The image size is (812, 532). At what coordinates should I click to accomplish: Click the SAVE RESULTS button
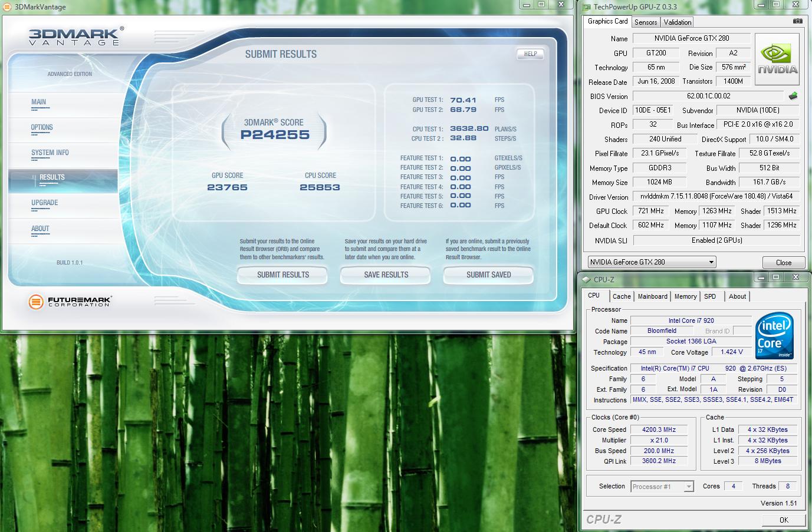(386, 275)
